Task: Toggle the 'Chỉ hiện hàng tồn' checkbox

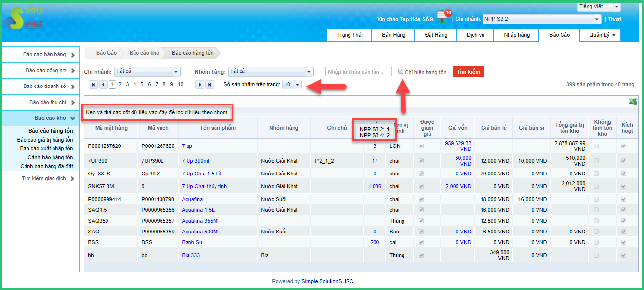Action: tap(401, 72)
